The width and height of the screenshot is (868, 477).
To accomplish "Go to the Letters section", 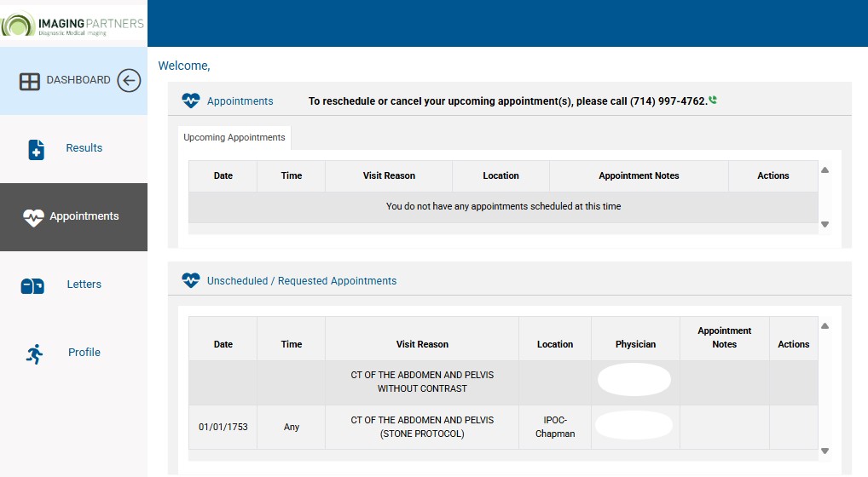I will 84,284.
